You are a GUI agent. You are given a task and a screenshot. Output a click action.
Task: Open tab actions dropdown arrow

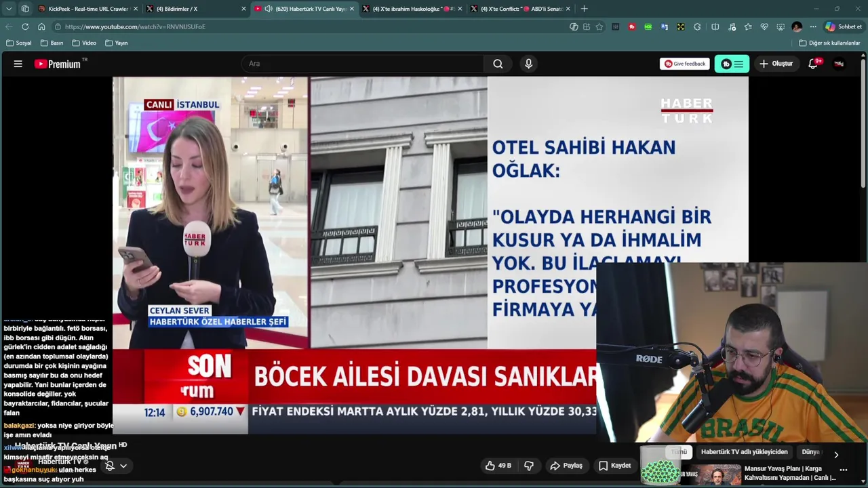[9, 9]
